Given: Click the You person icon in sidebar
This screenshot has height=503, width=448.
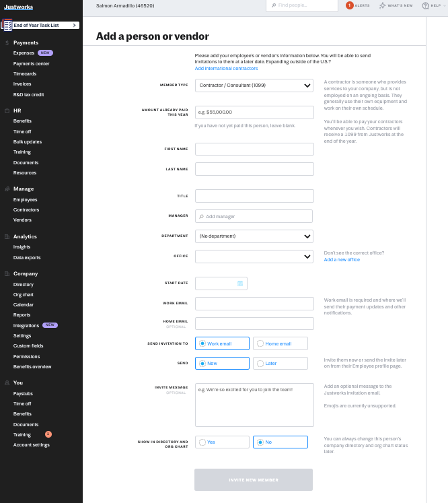Looking at the screenshot, I should 7,382.
